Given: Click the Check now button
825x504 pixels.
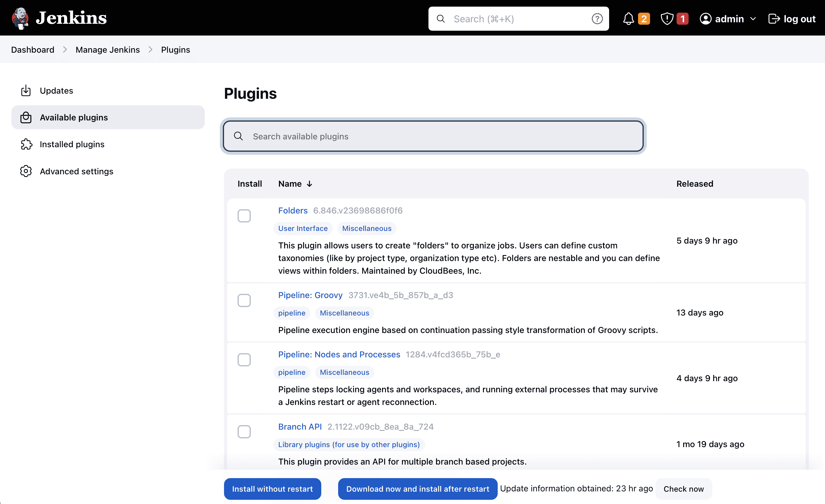Looking at the screenshot, I should (683, 489).
